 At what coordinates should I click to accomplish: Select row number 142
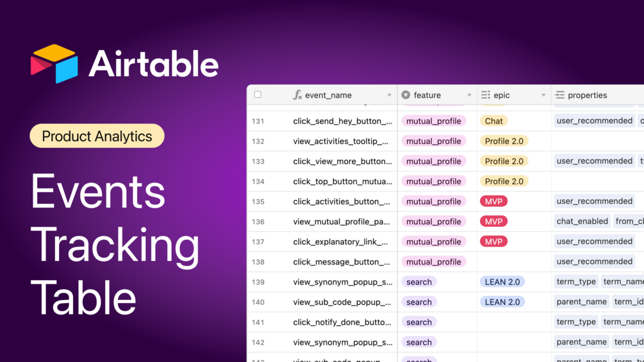[258, 342]
